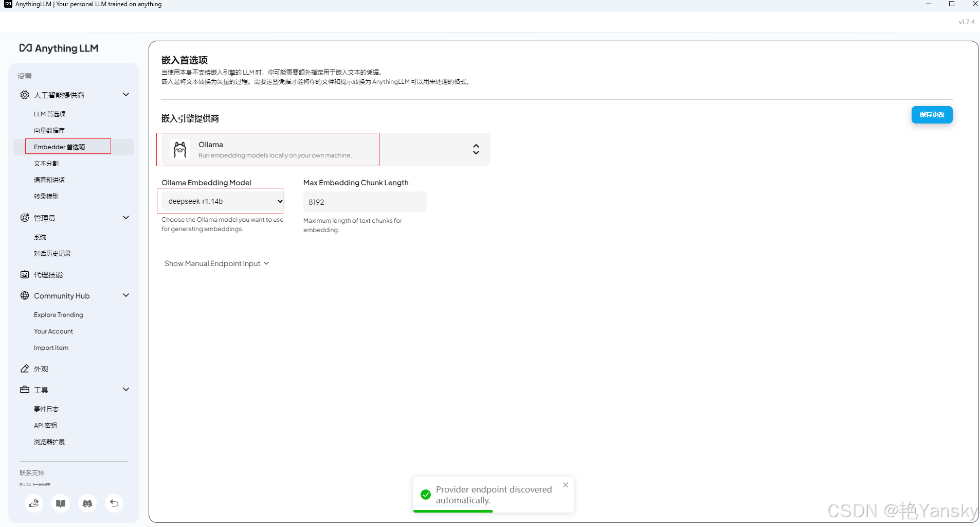Open LLM 首选项 settings
Screen dimensions: 980x527
pos(50,114)
